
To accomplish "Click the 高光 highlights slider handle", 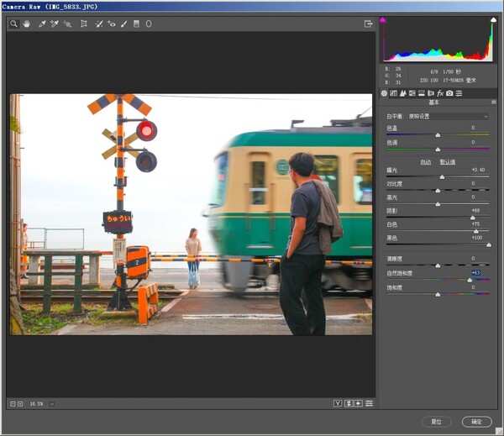I will (x=438, y=204).
